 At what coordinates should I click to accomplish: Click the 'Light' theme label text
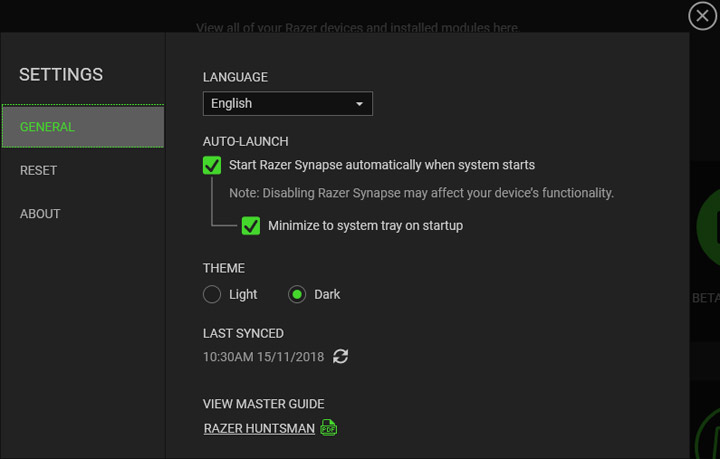(243, 294)
